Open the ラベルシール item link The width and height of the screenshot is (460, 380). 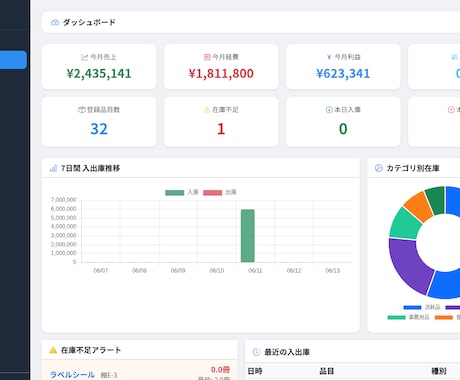[72, 375]
